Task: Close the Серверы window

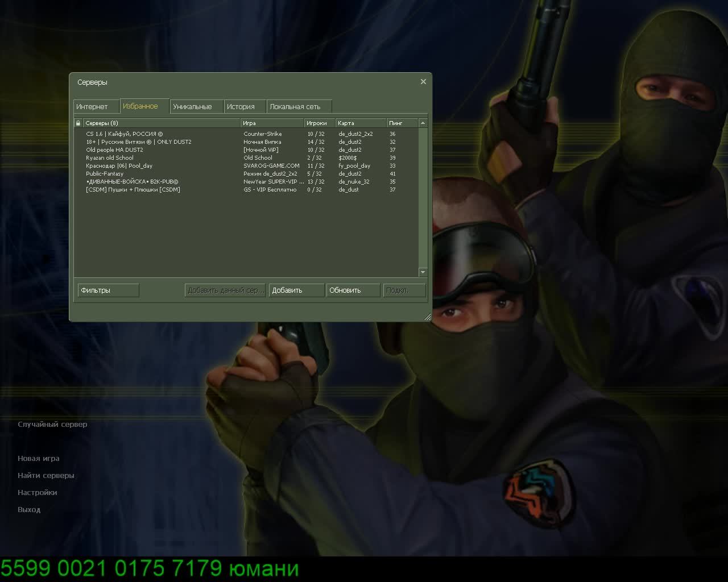Action: [x=423, y=82]
